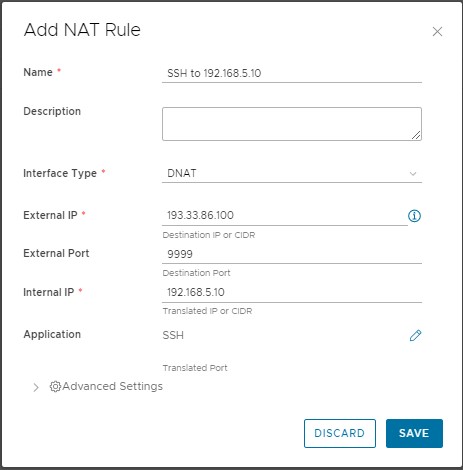Click the Advanced Settings gear icon
Viewport: 463px width, 470px height.
pyautogui.click(x=55, y=386)
